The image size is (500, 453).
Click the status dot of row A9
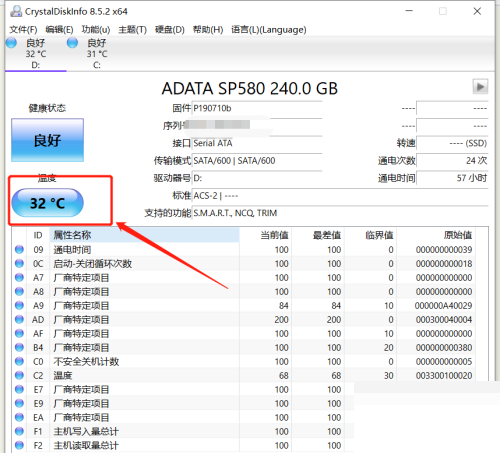(x=19, y=305)
